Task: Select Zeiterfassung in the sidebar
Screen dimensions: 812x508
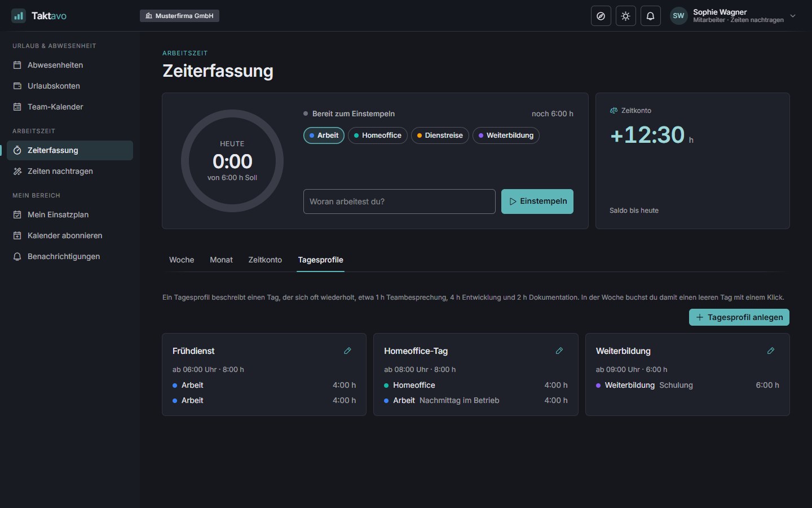Action: tap(70, 150)
